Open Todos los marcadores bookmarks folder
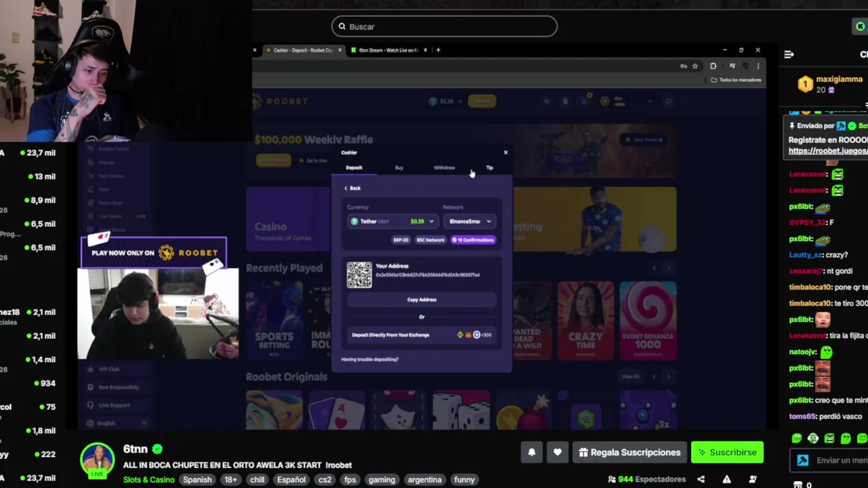The image size is (868, 488). pos(736,80)
